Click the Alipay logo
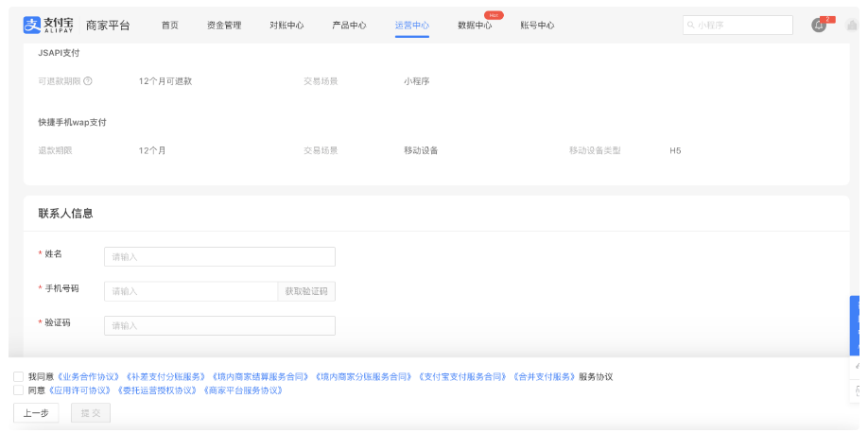The width and height of the screenshot is (868, 433). 48,25
